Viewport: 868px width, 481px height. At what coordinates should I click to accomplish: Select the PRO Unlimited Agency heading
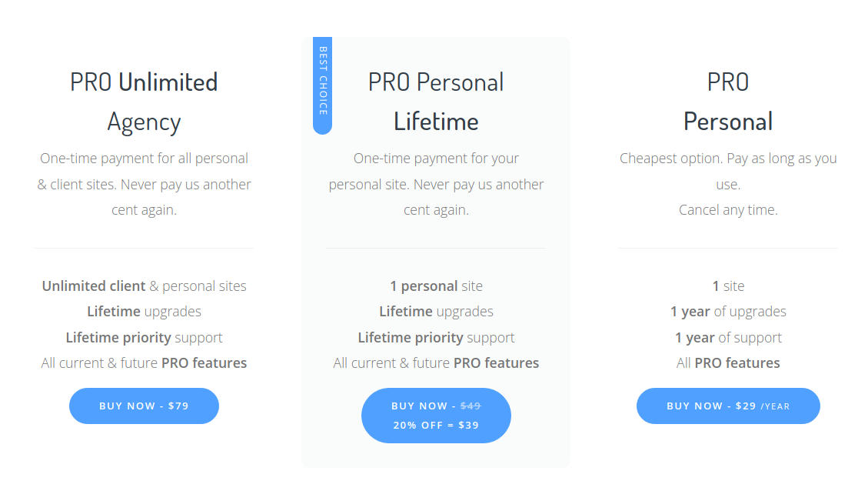(144, 102)
